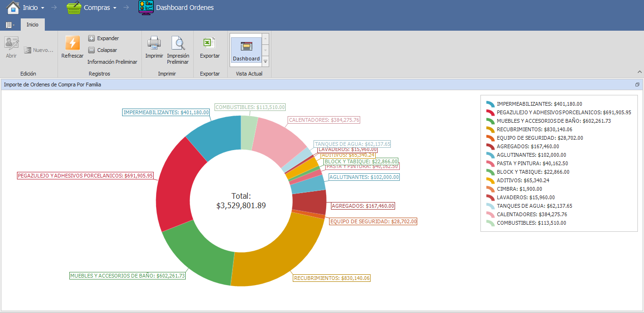Click the IMPERMEABILIZANTES legend color marker
644x313 pixels.
pos(490,104)
